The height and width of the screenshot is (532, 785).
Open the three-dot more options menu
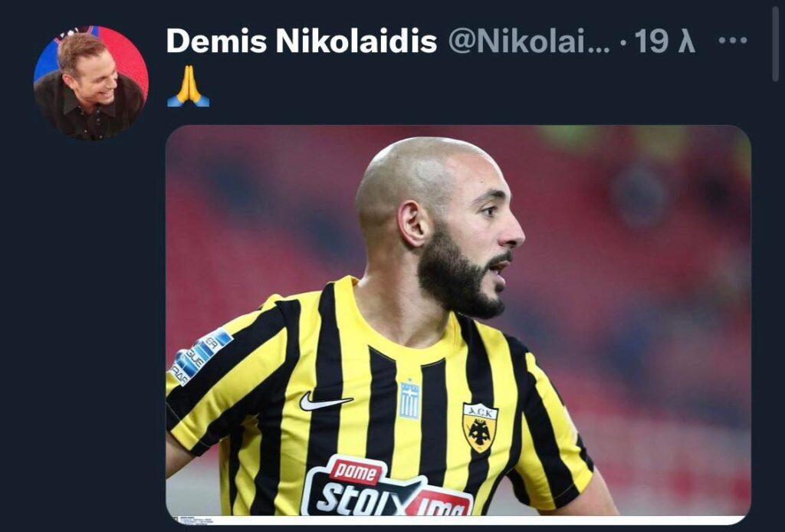(x=732, y=40)
